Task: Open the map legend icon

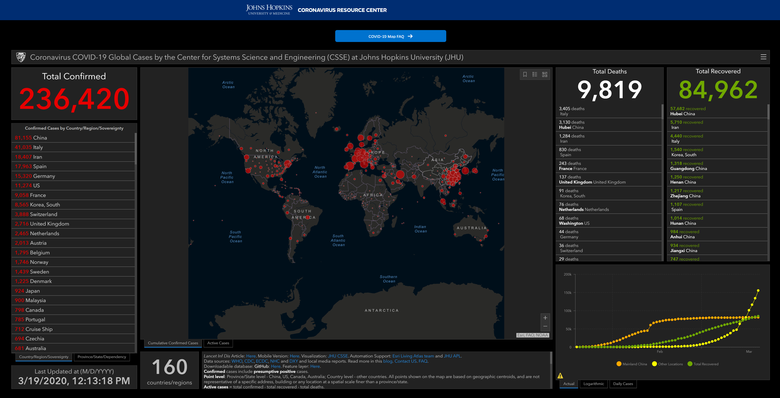Action: [x=535, y=74]
